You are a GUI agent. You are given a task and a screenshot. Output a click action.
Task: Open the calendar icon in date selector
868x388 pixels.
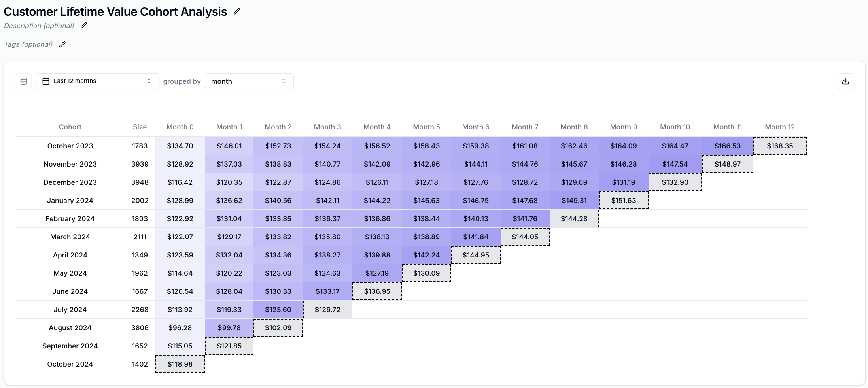[46, 81]
